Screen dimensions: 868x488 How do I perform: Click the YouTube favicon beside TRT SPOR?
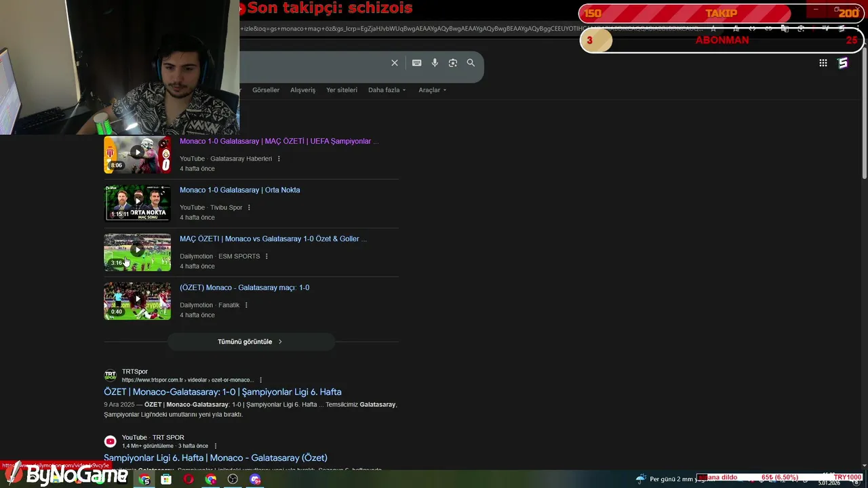point(110,441)
